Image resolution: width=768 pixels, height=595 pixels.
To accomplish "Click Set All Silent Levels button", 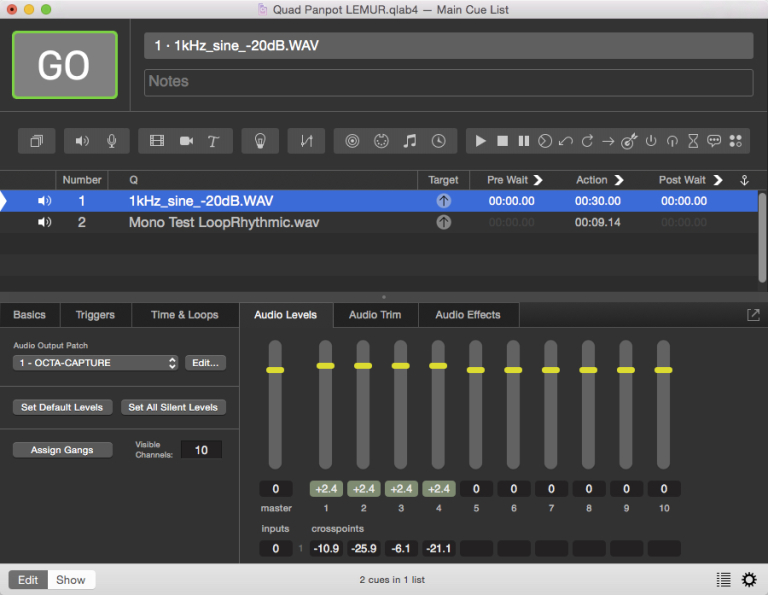I will coord(174,407).
